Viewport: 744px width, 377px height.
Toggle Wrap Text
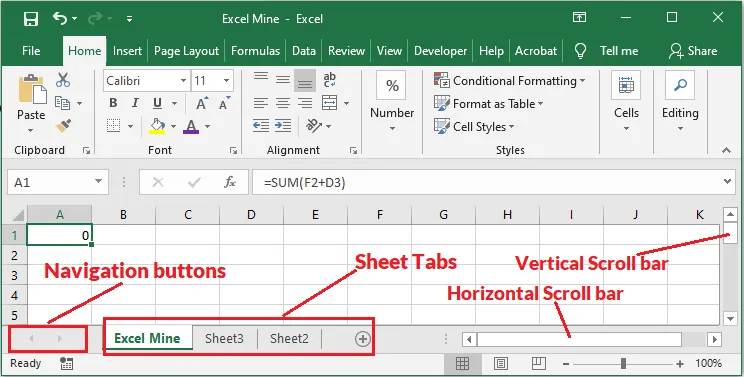click(x=329, y=79)
